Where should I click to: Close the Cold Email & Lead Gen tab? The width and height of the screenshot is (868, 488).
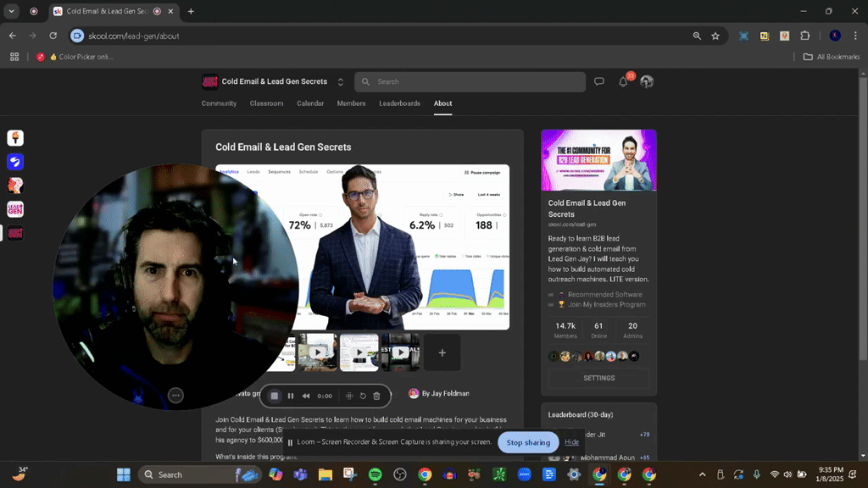point(170,11)
